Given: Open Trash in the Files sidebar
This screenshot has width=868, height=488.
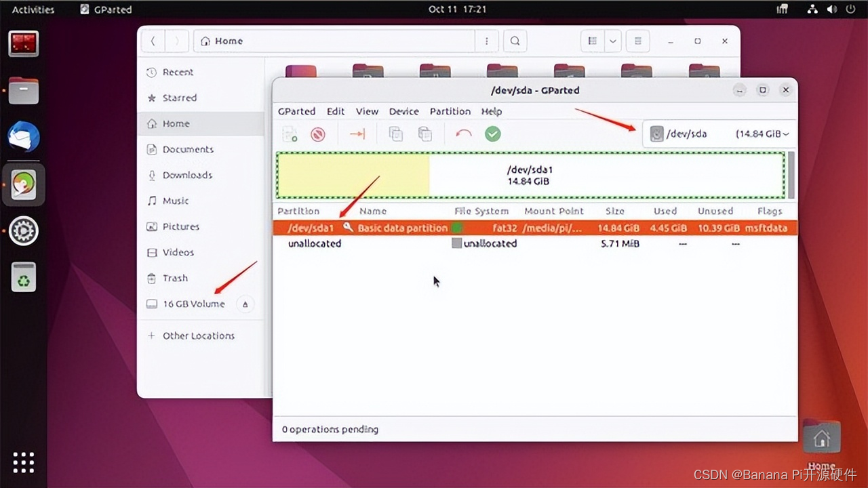Looking at the screenshot, I should 201,278.
